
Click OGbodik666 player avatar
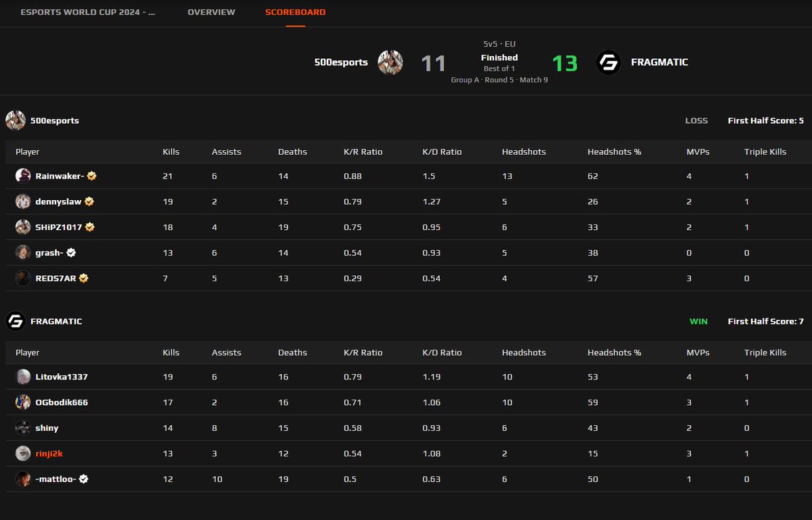click(x=23, y=402)
